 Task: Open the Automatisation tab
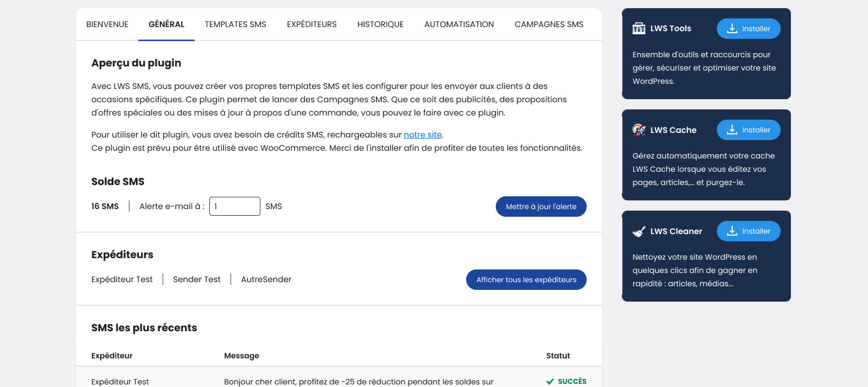[459, 25]
